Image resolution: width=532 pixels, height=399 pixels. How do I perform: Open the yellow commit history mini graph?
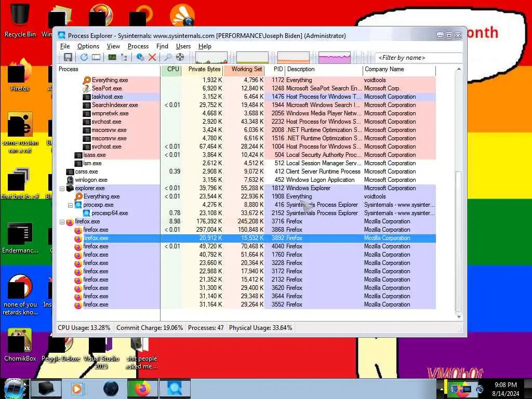252,58
